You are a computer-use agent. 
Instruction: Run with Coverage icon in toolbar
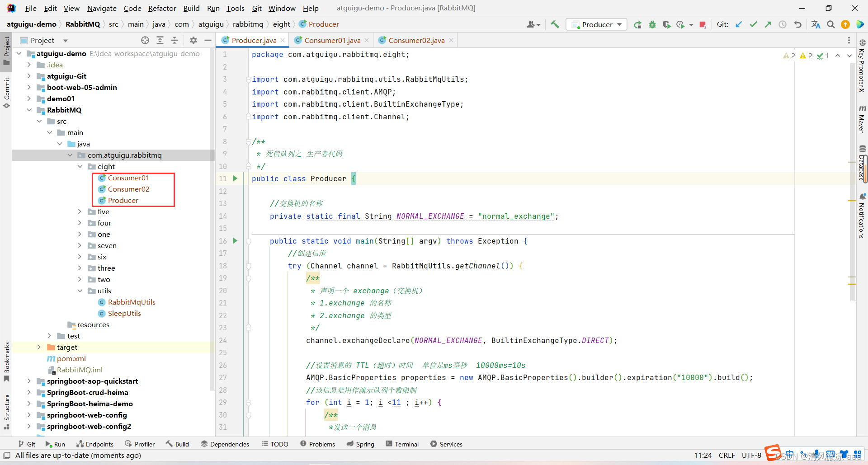[x=666, y=24]
